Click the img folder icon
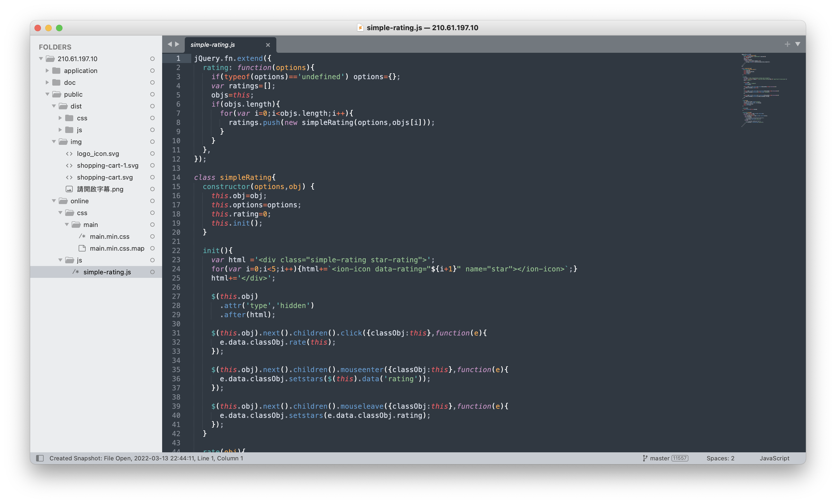 click(x=63, y=142)
